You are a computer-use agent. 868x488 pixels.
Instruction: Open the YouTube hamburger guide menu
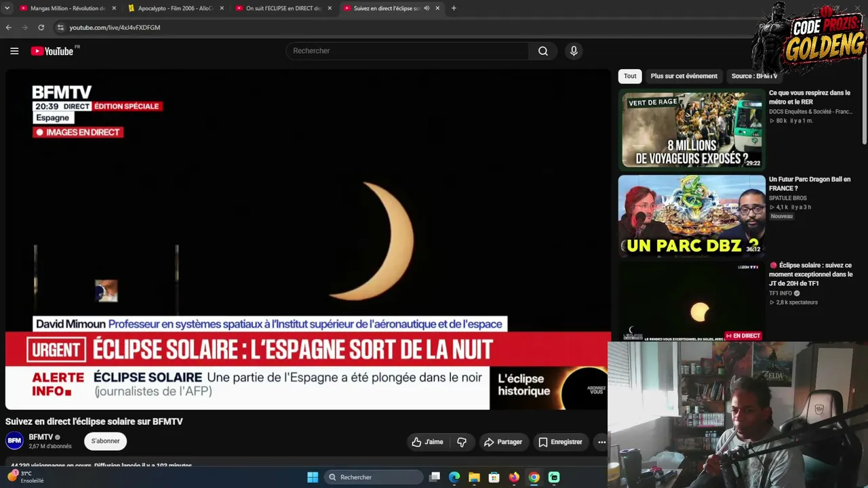14,51
